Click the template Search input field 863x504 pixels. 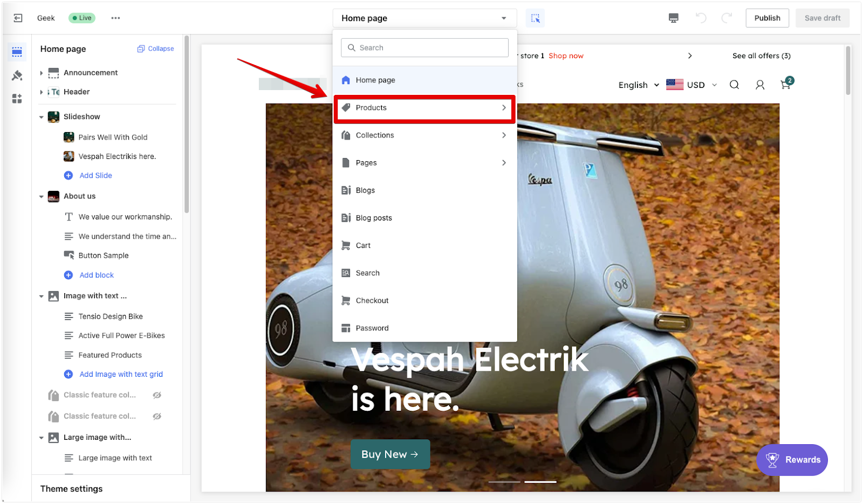(x=424, y=47)
